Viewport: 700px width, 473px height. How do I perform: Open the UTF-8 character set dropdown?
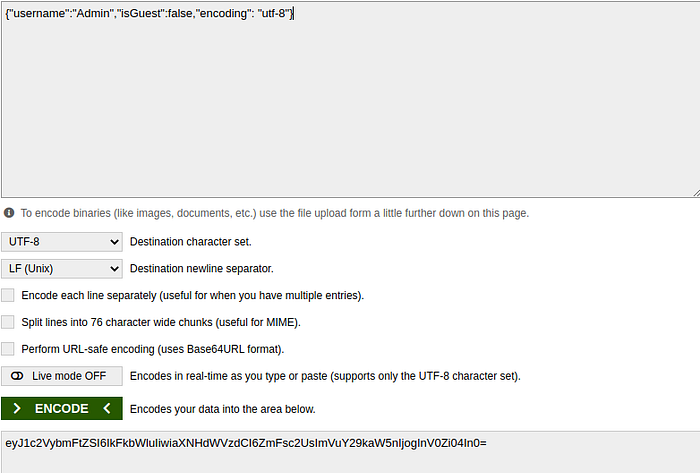click(x=62, y=242)
